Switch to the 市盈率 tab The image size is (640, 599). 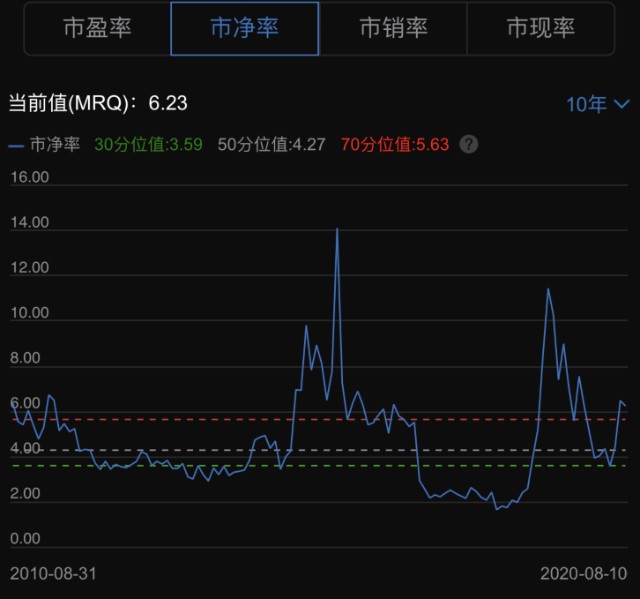[x=97, y=29]
